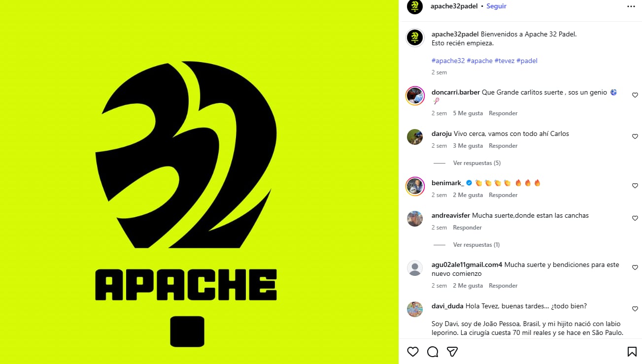The width and height of the screenshot is (642, 364).
Task: Click the Apache 32 logo post image
Action: 199,182
